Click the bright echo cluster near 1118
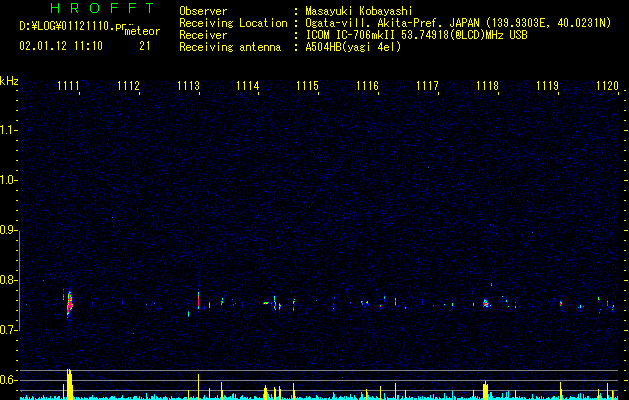629x400 pixels. click(x=486, y=303)
